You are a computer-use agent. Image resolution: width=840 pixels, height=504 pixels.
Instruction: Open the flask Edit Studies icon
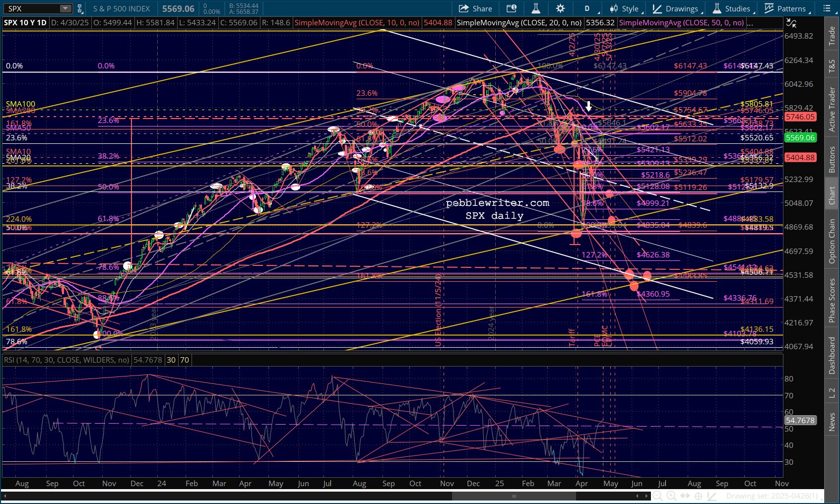tap(536, 8)
